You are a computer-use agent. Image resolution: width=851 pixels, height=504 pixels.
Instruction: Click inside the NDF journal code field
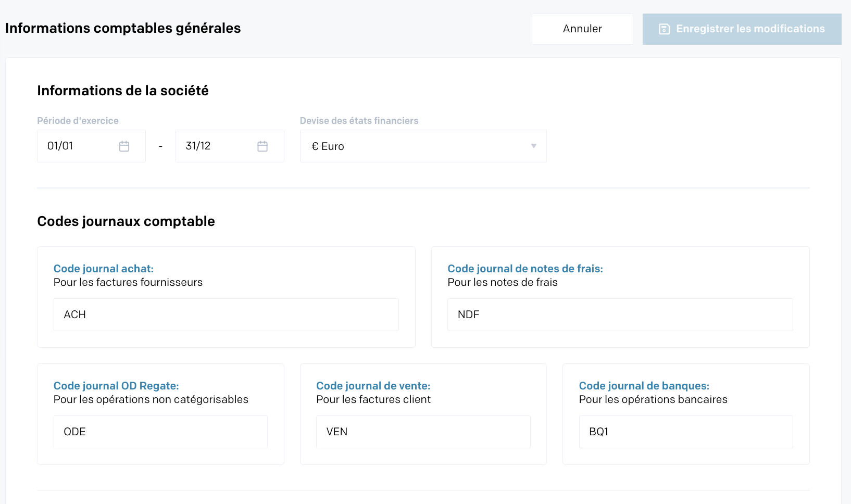(620, 314)
